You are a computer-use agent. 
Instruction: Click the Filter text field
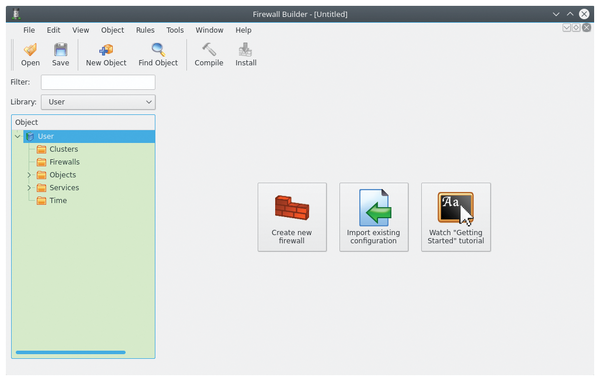98,82
